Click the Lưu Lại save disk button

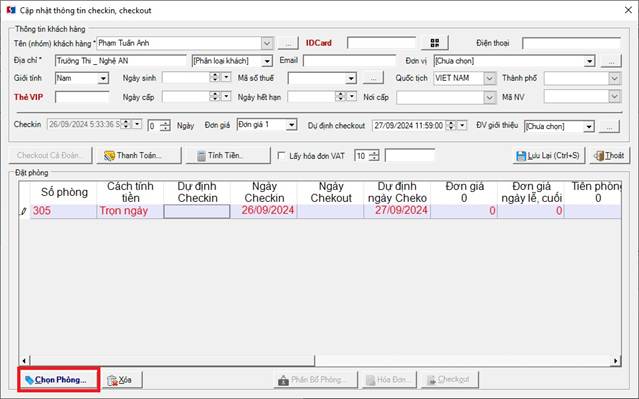click(549, 156)
